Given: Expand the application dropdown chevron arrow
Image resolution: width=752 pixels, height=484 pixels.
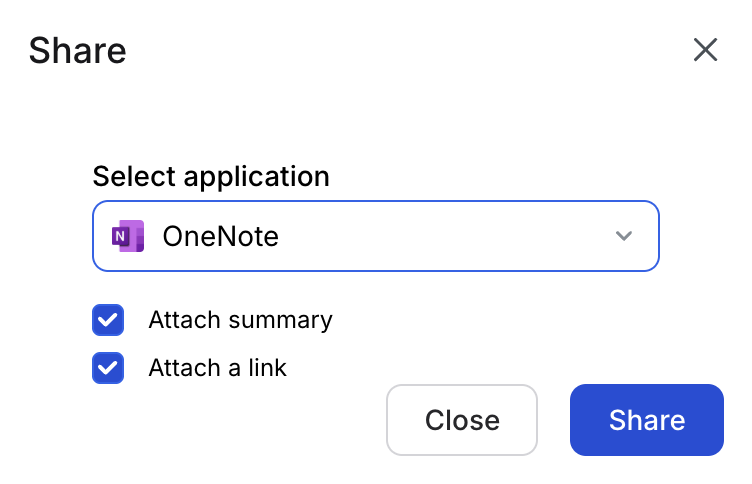Looking at the screenshot, I should coord(623,236).
